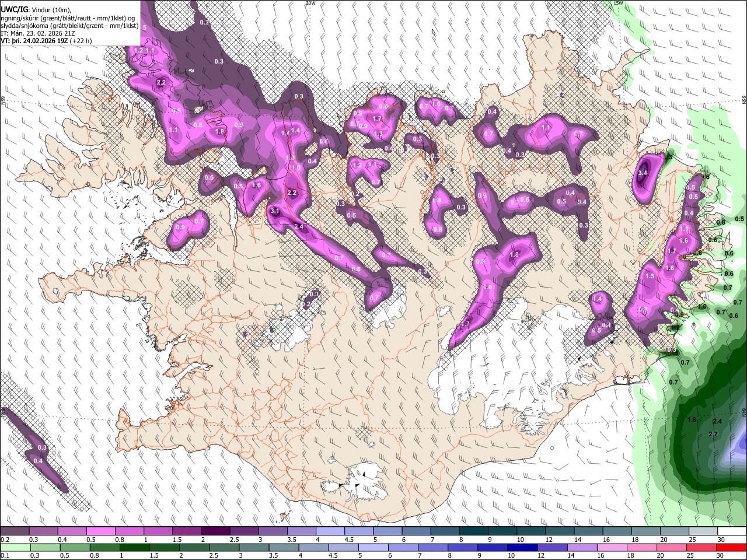This screenshot has width=747, height=560.
Task: Click the 'UWC/IG' title text
Action: [x=14, y=10]
